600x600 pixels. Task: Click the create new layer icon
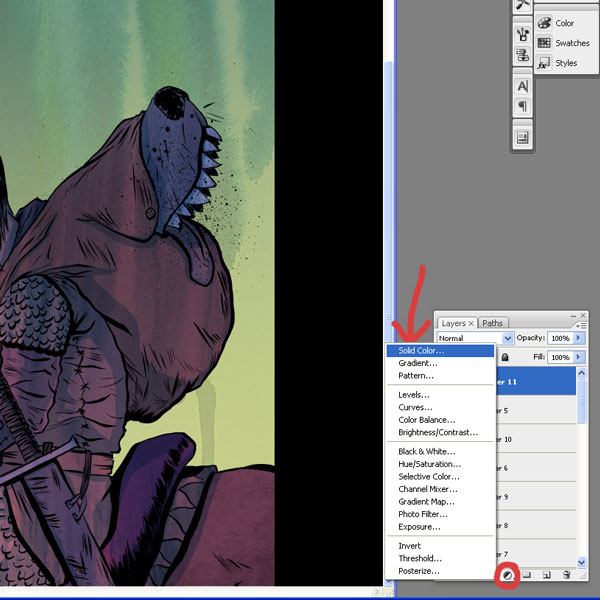pos(547,575)
